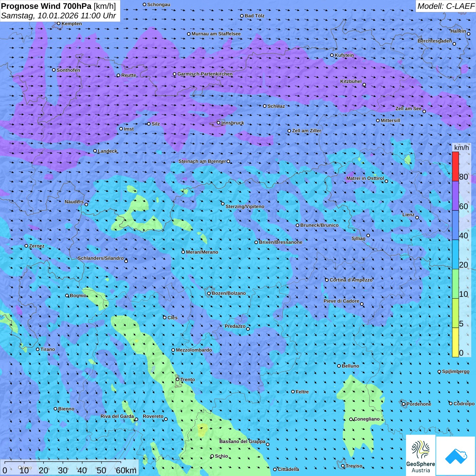Click the Modell: C-LAEF label

(x=446, y=6)
